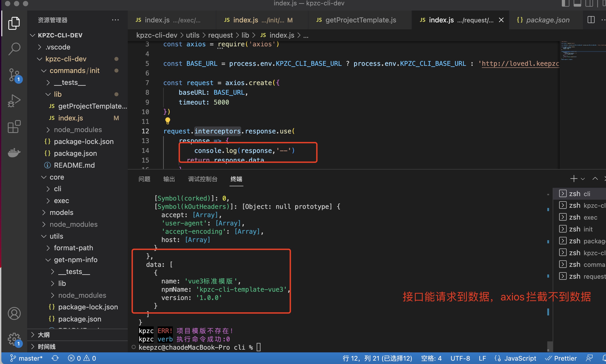
Task: Expand the models folder
Action: (77, 212)
